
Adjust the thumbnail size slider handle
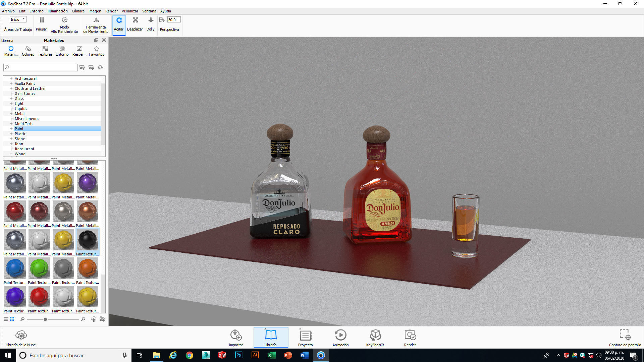(x=45, y=319)
